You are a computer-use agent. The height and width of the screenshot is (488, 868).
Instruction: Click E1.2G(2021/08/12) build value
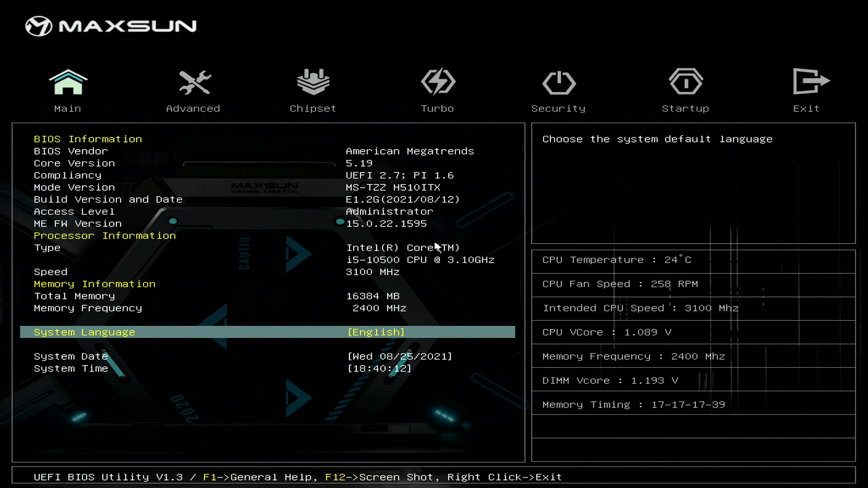(403, 199)
